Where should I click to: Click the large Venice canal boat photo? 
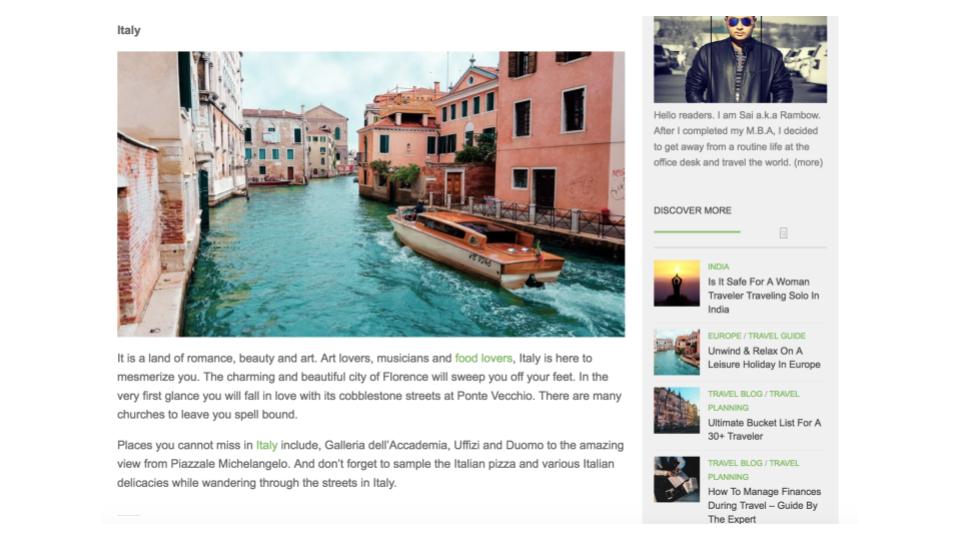371,194
